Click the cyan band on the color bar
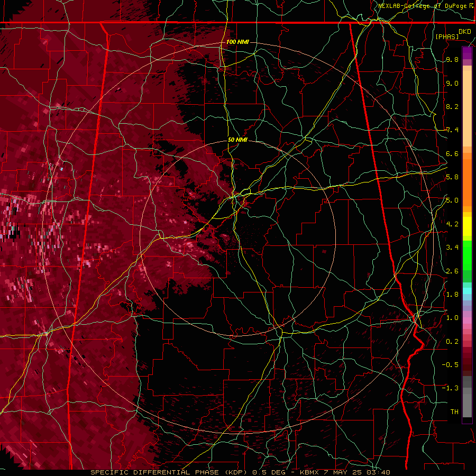 (x=467, y=290)
